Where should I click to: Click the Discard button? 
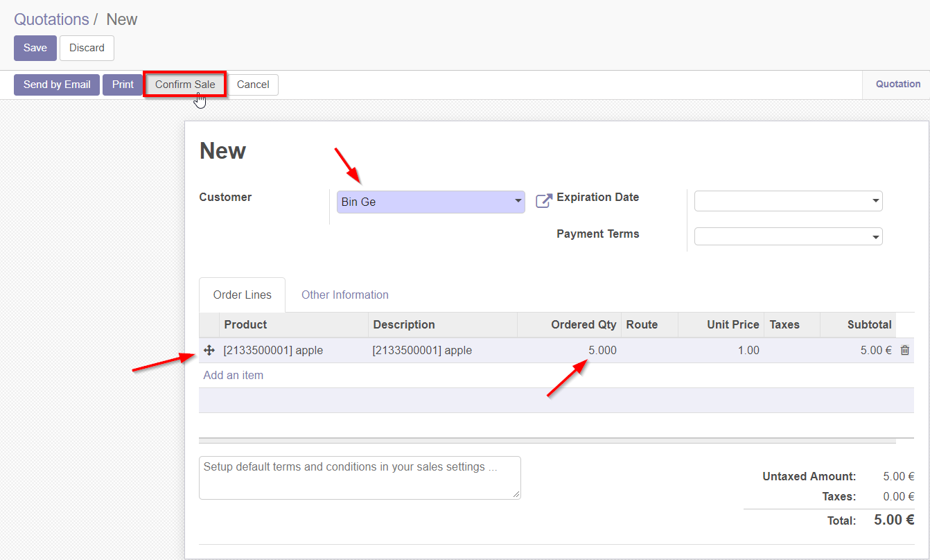coord(87,48)
